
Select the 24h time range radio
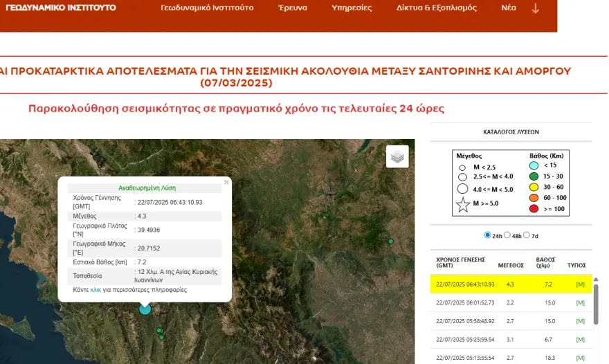[487, 235]
